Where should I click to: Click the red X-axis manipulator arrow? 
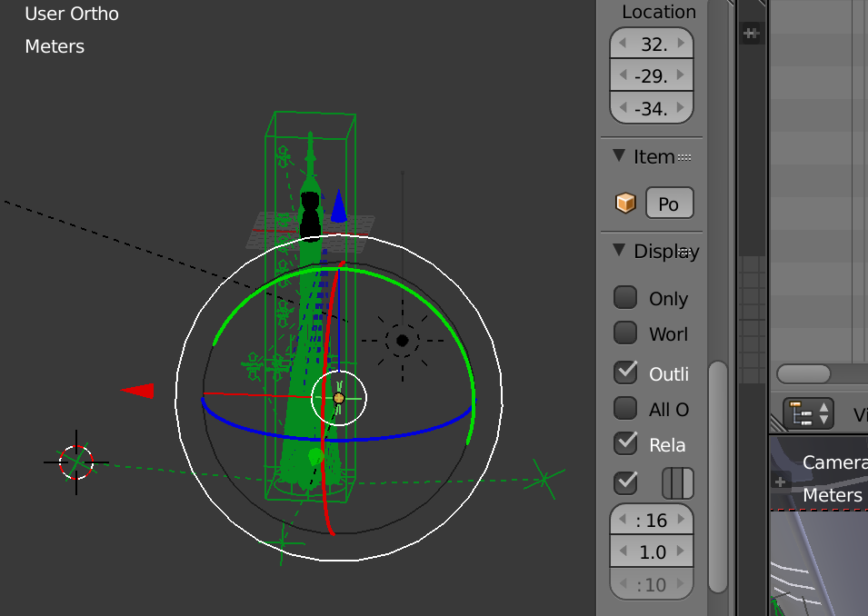138,391
